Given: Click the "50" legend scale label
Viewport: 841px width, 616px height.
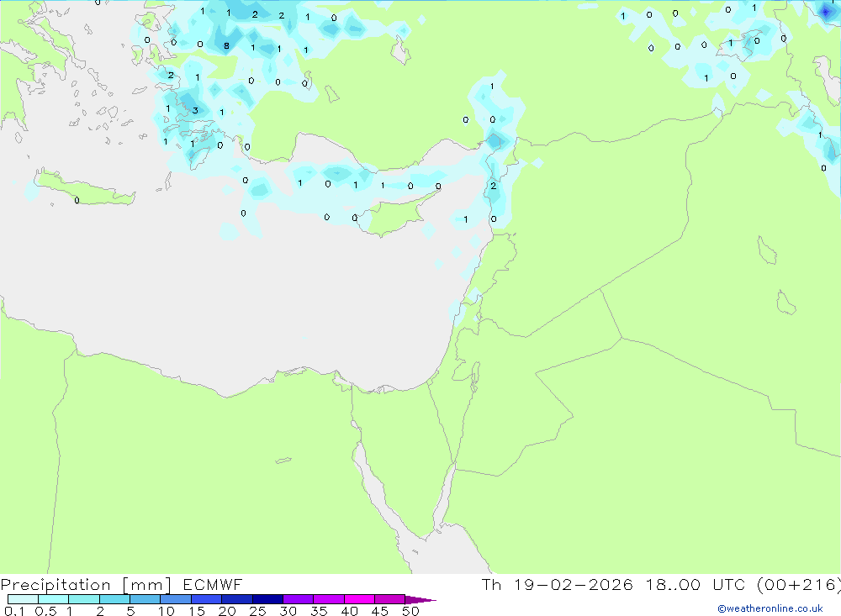Looking at the screenshot, I should click(x=410, y=611).
